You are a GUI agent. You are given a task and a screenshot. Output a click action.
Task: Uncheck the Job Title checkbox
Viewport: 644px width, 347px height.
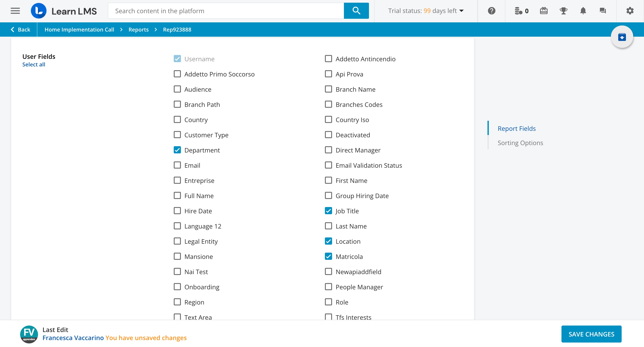328,211
